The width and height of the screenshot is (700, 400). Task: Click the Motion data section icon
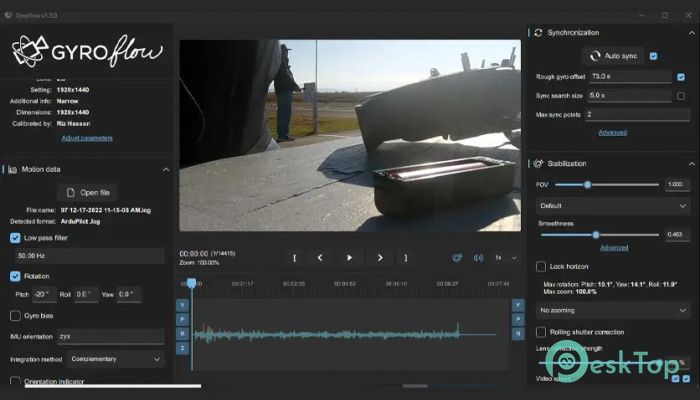(x=12, y=170)
